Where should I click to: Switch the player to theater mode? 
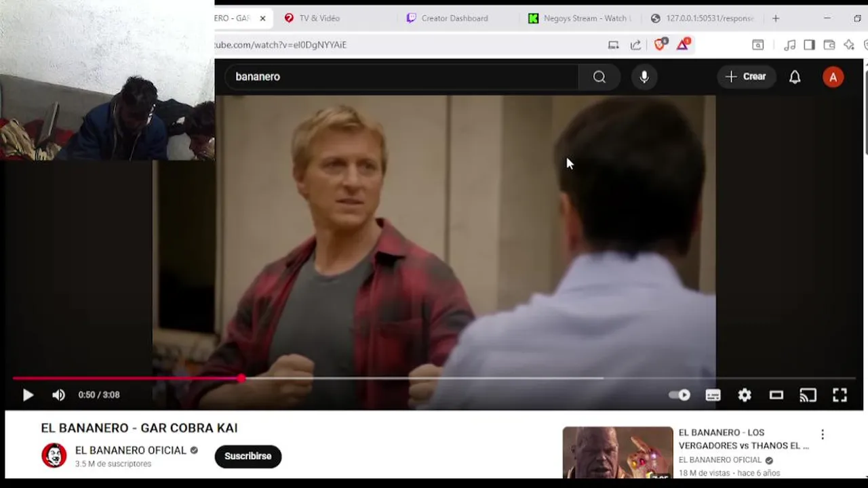click(x=776, y=395)
